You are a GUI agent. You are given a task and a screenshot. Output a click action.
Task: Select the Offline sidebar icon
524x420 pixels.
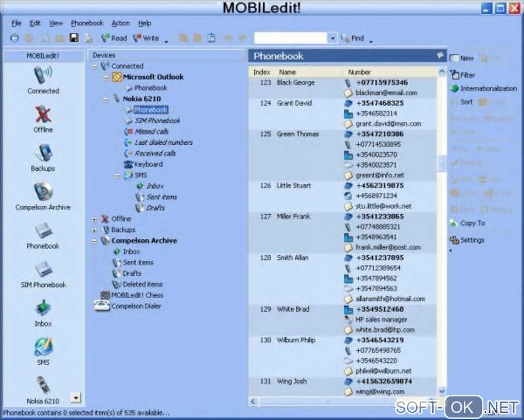pyautogui.click(x=43, y=119)
